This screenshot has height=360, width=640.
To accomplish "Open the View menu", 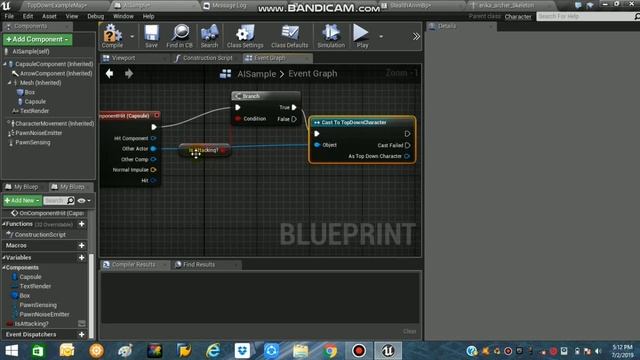I will 72,16.
